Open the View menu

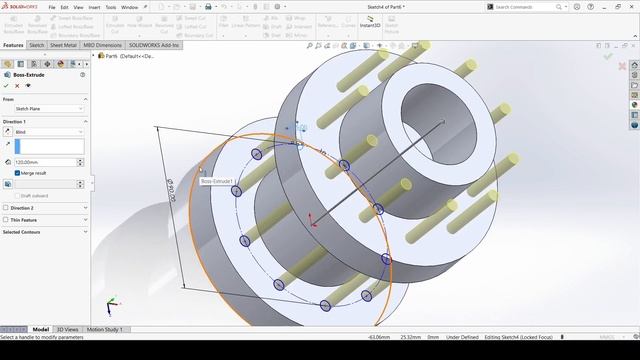point(78,7)
